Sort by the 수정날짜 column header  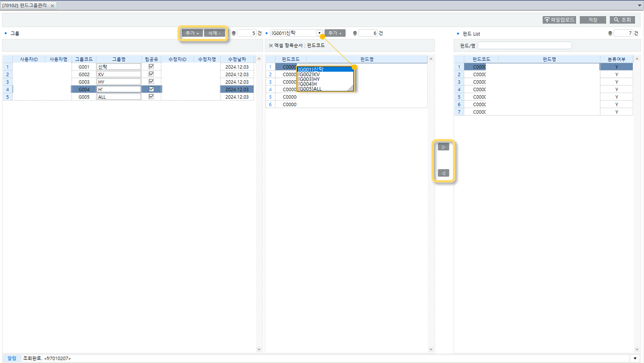(237, 59)
